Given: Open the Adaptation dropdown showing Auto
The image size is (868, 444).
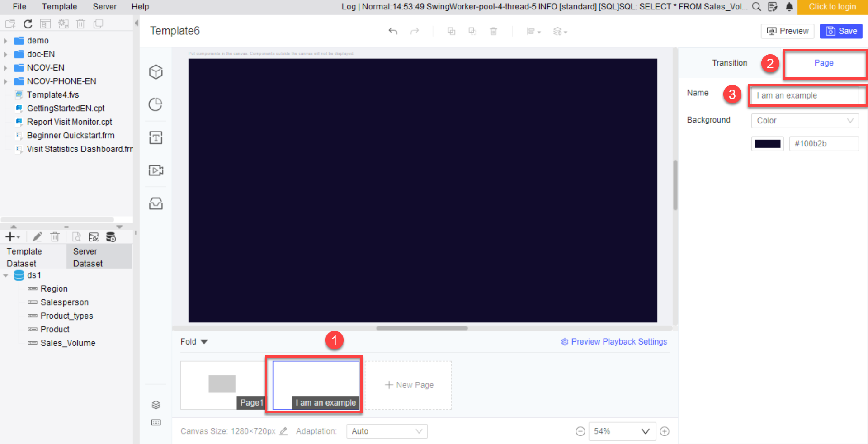Looking at the screenshot, I should point(387,431).
